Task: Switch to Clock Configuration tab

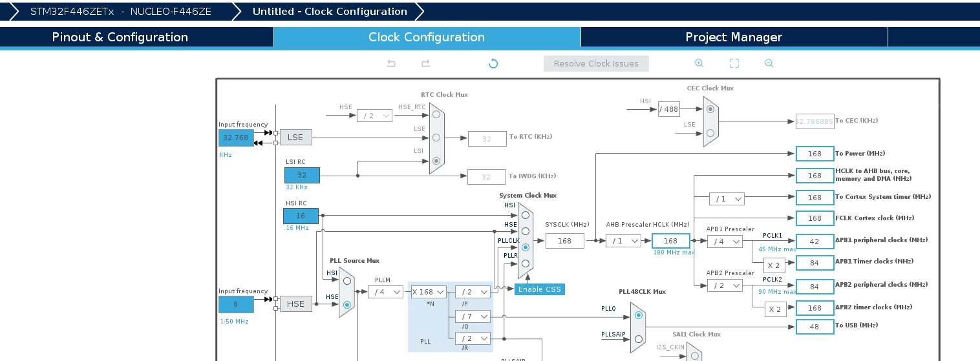Action: coord(427,37)
